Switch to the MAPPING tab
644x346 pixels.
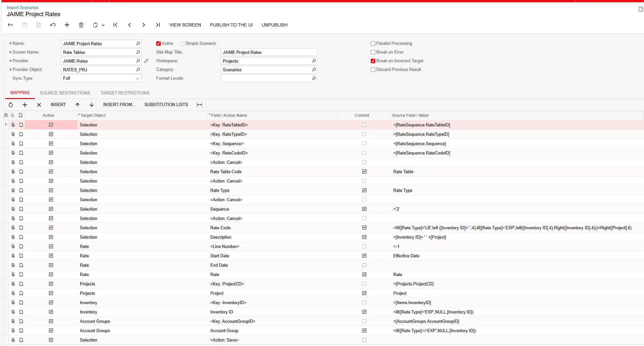pyautogui.click(x=20, y=93)
